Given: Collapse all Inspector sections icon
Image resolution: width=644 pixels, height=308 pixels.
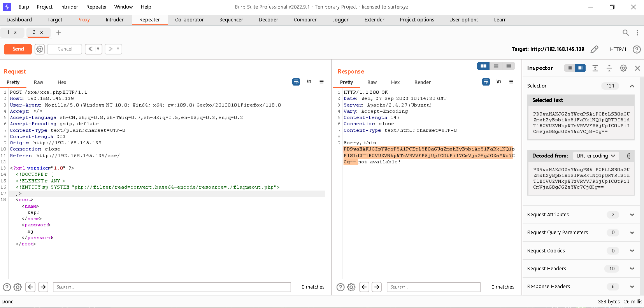Looking at the screenshot, I should [x=609, y=68].
